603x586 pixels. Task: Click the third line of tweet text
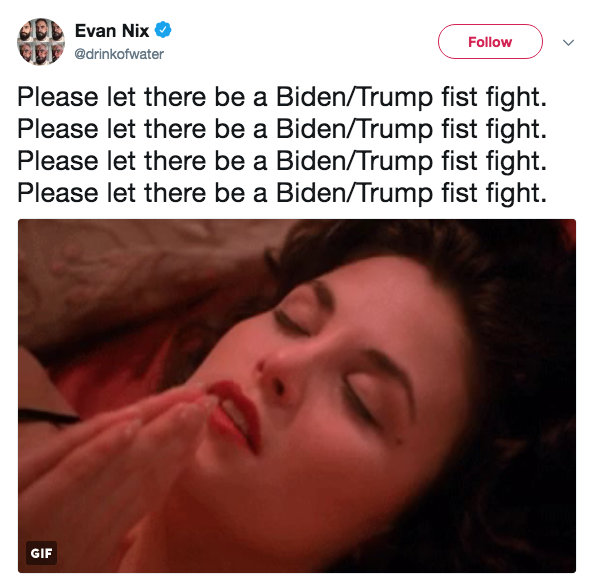pos(282,161)
